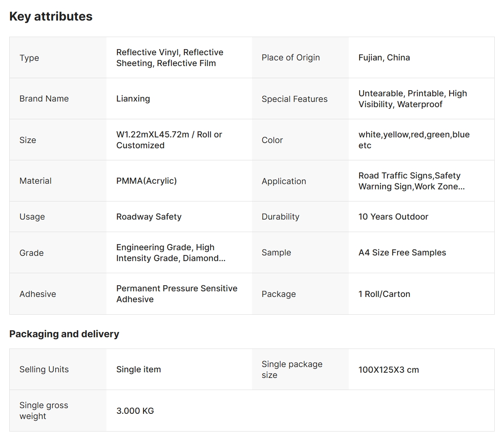Click the Fujian, China origin value
The width and height of the screenshot is (504, 442).
coord(384,58)
